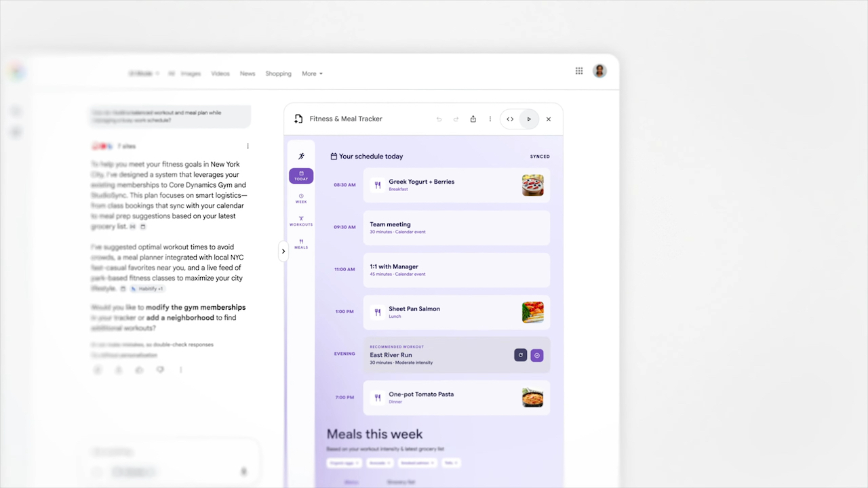Screen dimensions: 868x488
Task: Open the 1:1 with Manager event
Action: (456, 270)
